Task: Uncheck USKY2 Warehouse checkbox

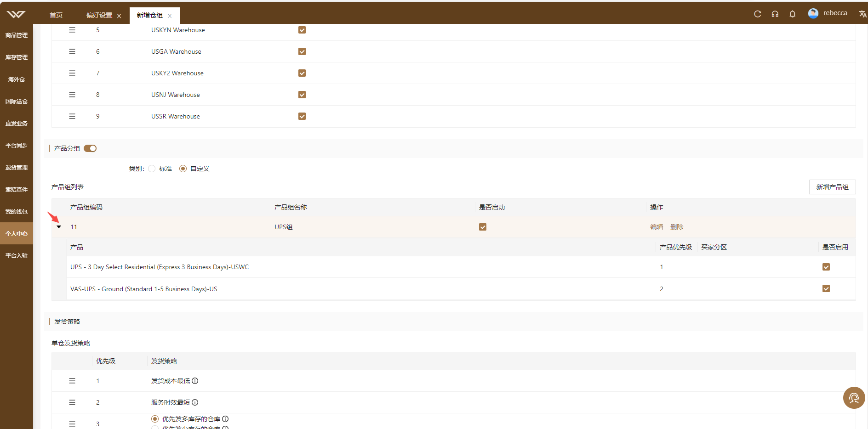Action: (302, 73)
